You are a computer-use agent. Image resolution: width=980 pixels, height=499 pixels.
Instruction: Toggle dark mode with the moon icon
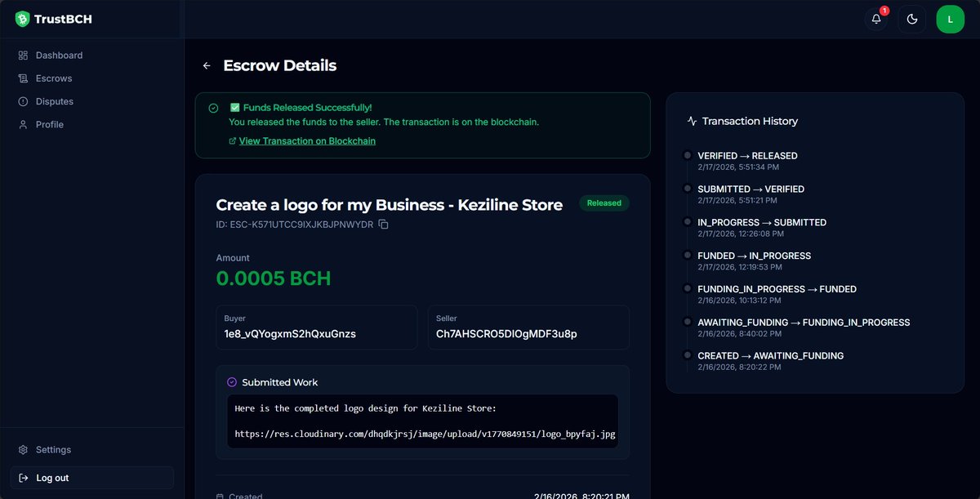coord(912,19)
